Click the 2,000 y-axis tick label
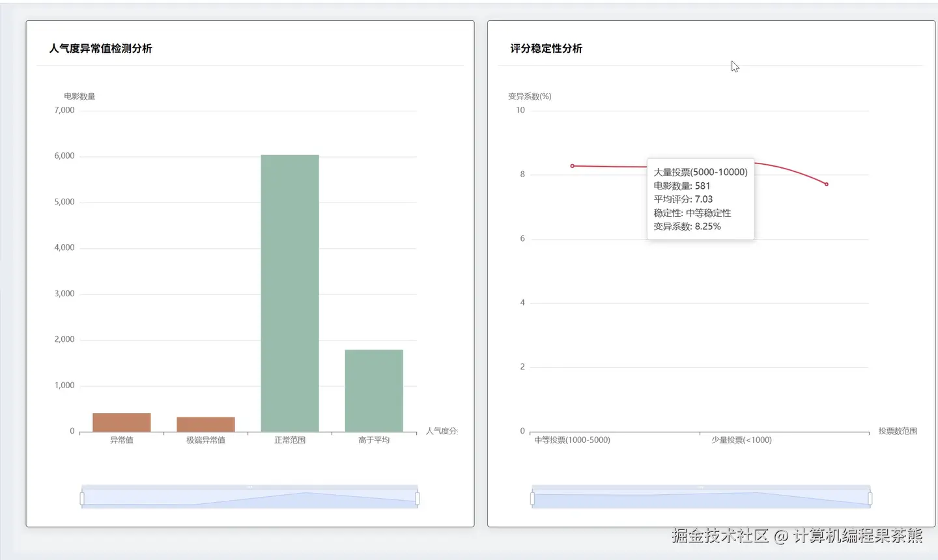The width and height of the screenshot is (938, 560). point(64,339)
